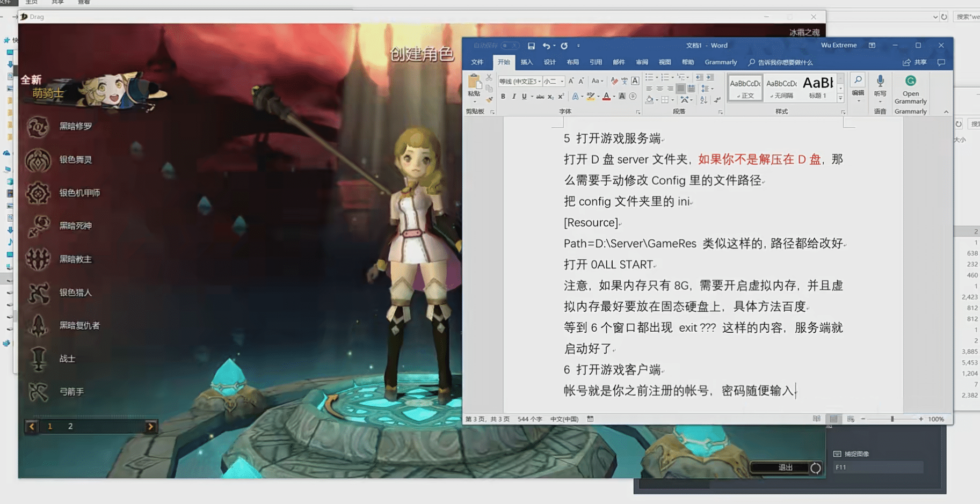
Task: Click the justify text alignment icon
Action: [x=680, y=89]
